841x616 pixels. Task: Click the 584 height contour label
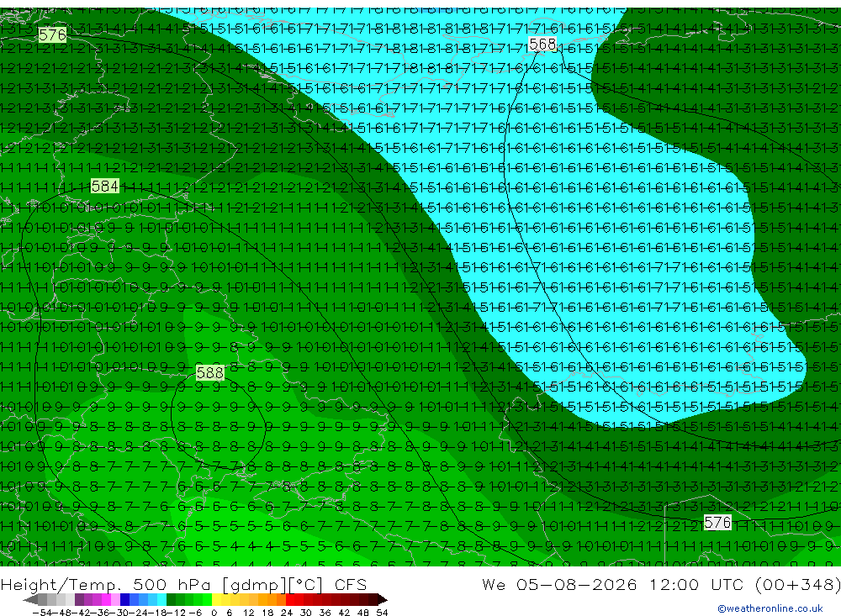coord(104,186)
